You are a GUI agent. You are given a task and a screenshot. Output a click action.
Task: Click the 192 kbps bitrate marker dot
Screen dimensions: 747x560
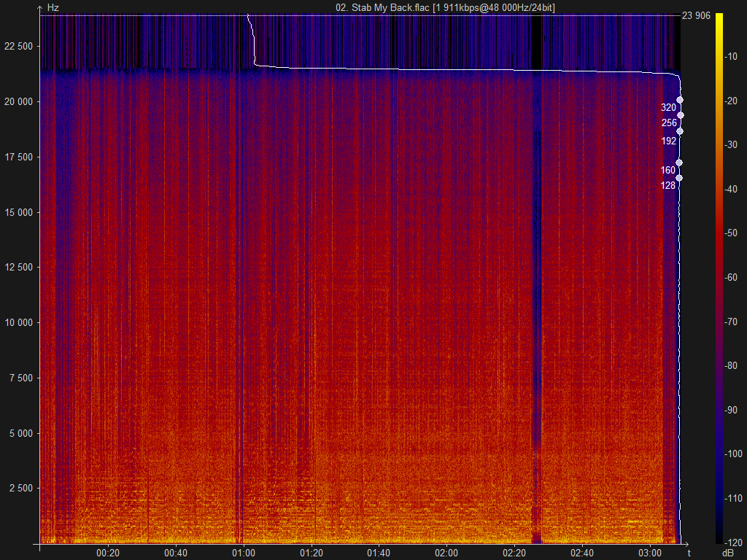click(680, 131)
